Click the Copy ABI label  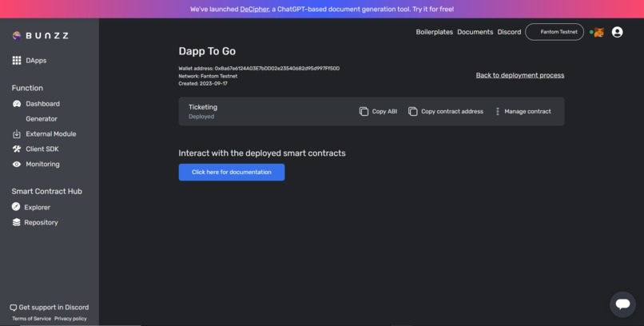click(384, 111)
